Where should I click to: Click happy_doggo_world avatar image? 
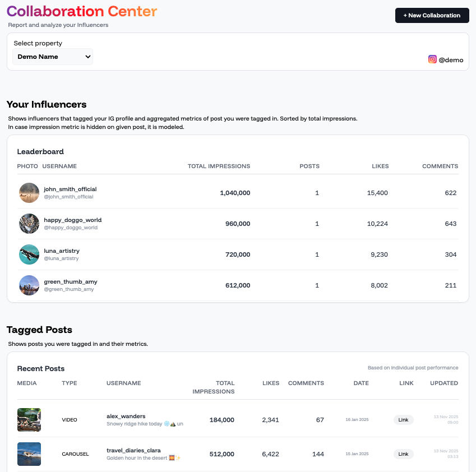(x=29, y=224)
